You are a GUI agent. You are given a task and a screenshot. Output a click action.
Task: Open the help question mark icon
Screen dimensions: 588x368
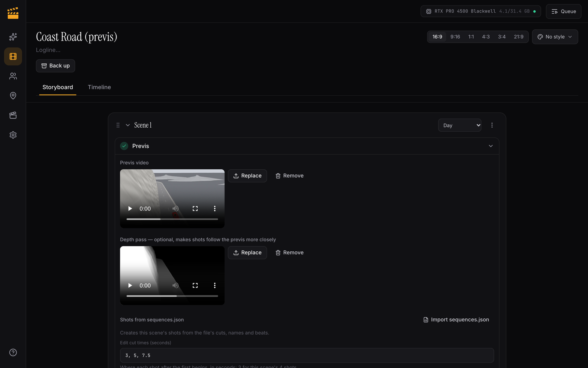click(13, 353)
